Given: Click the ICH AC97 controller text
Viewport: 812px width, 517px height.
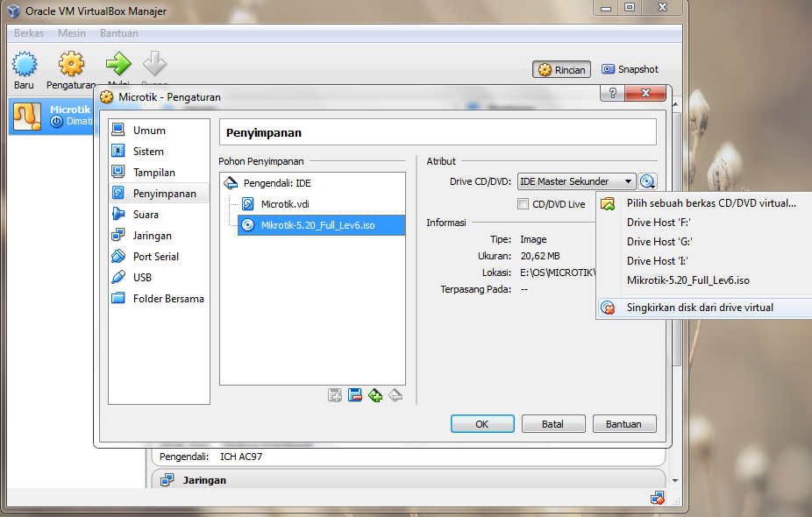Looking at the screenshot, I should (241, 457).
